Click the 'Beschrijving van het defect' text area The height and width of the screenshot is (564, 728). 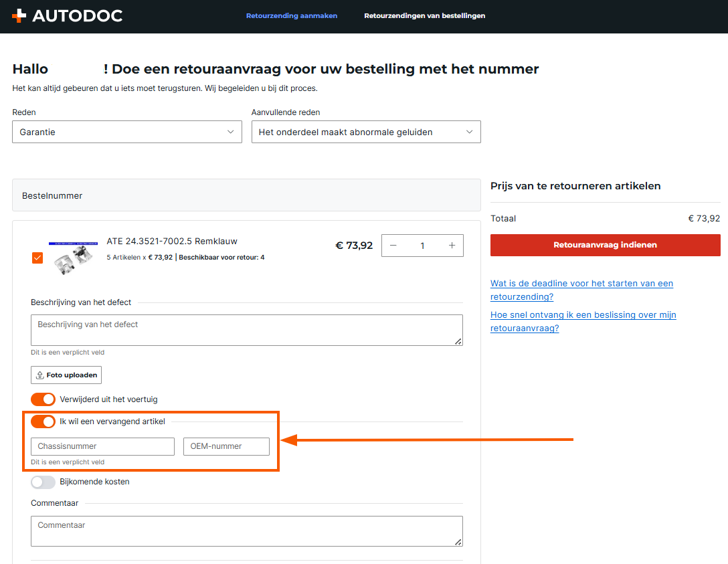[246, 330]
